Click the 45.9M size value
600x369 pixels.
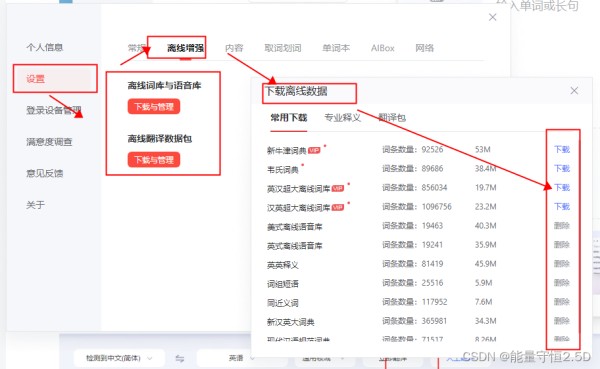(x=486, y=264)
